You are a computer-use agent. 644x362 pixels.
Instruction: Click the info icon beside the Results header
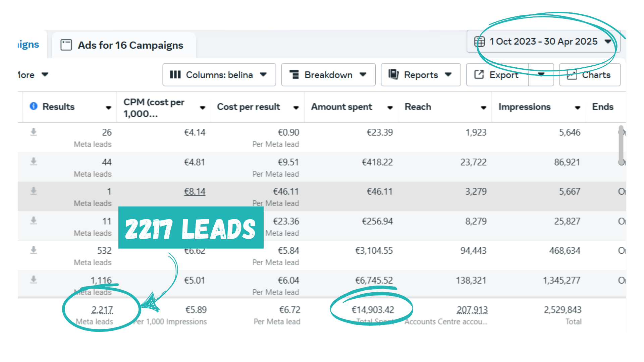point(34,106)
